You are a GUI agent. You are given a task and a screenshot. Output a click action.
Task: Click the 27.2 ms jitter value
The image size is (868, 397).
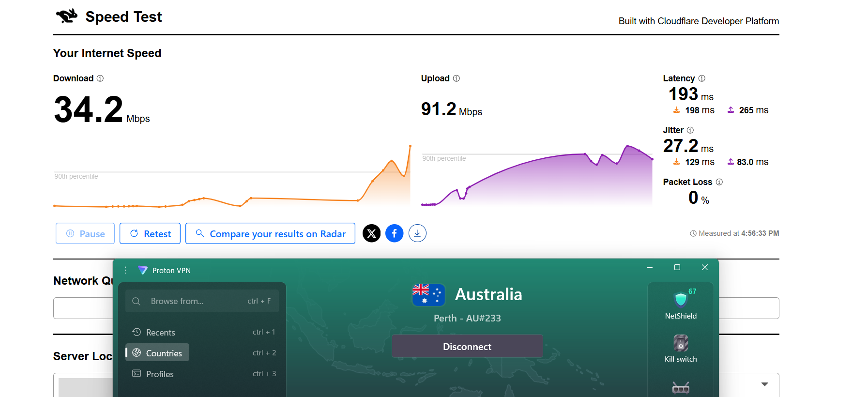tap(688, 146)
